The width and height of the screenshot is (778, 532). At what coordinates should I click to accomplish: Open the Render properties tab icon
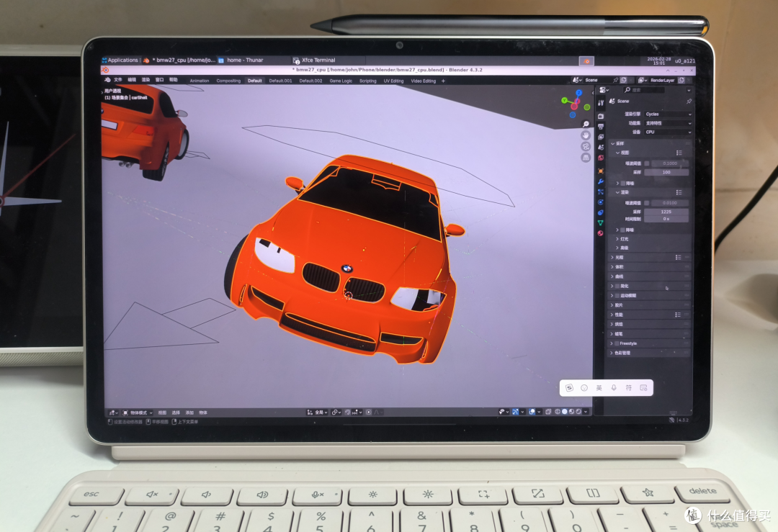coord(601,116)
